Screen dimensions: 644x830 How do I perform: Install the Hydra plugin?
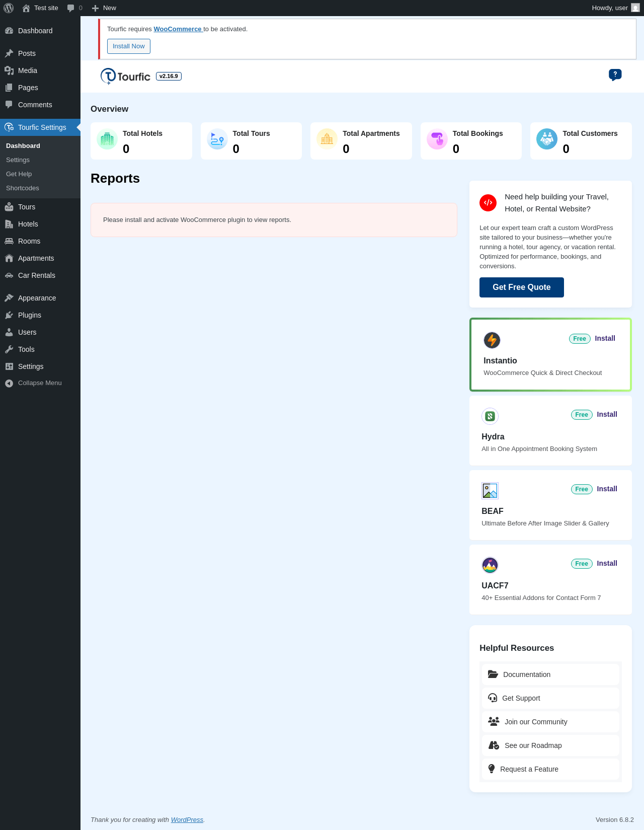coord(607,415)
